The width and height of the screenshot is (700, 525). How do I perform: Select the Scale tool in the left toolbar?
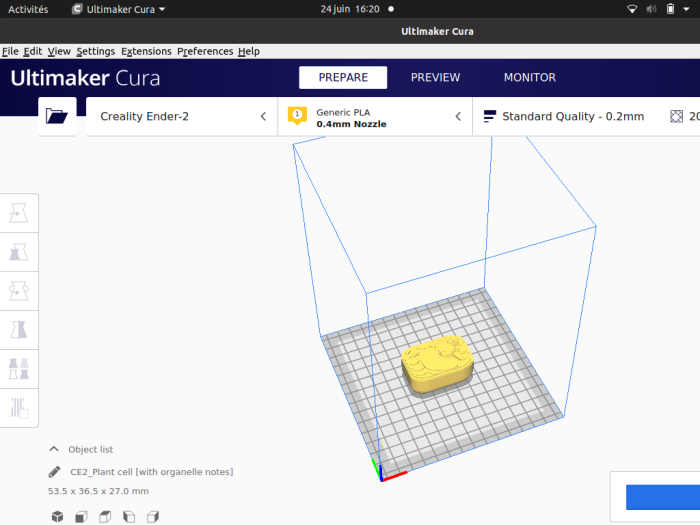[19, 251]
